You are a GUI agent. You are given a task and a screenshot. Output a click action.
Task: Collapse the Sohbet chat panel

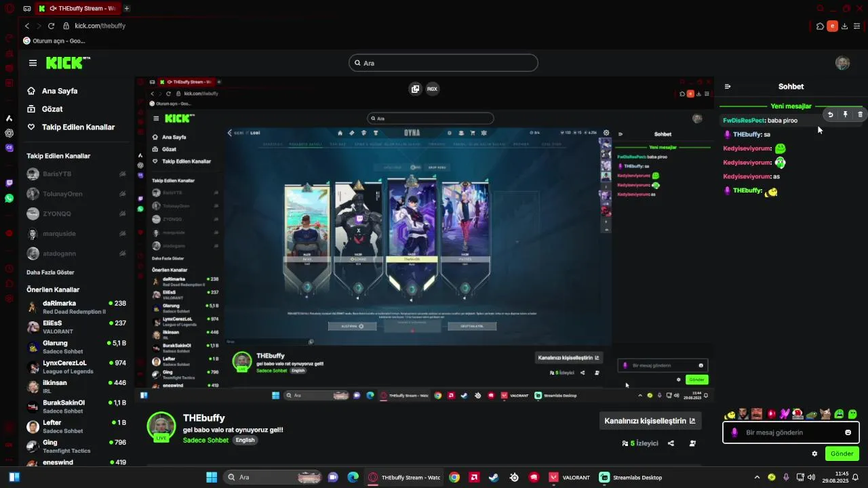(728, 87)
